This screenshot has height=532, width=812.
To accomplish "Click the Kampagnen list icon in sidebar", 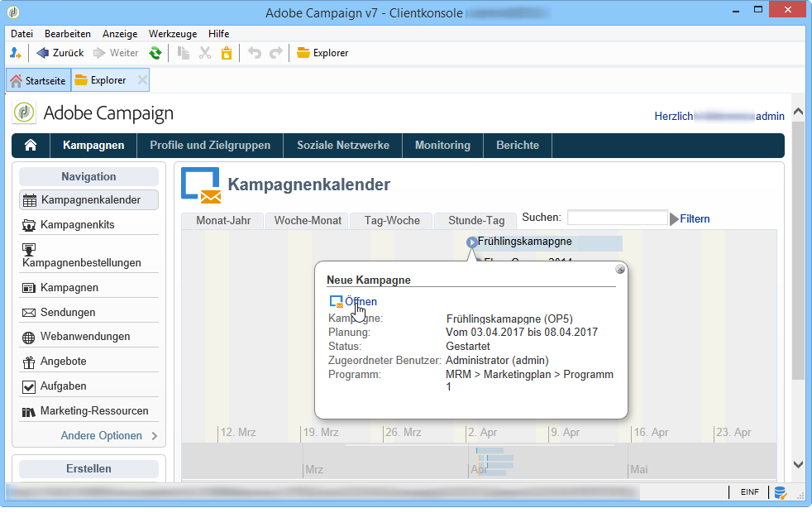I will coord(28,287).
